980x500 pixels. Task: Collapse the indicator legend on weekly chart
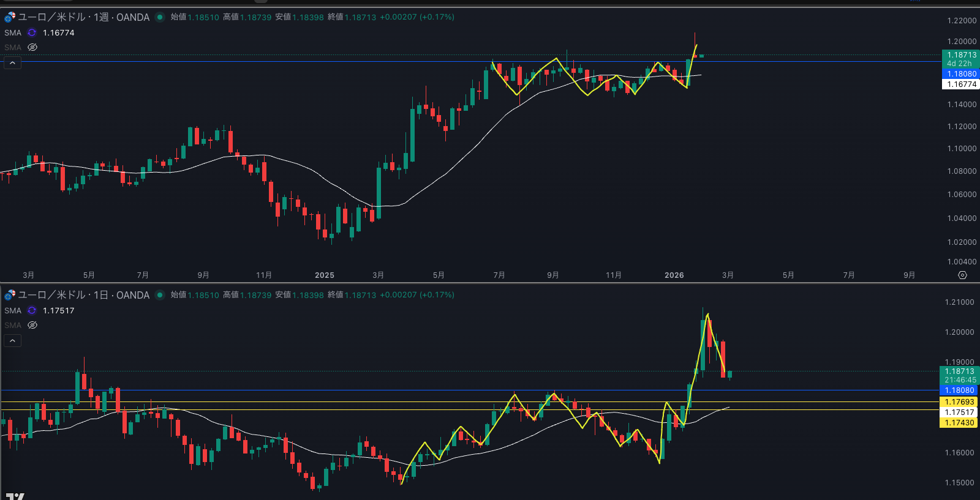[12, 63]
